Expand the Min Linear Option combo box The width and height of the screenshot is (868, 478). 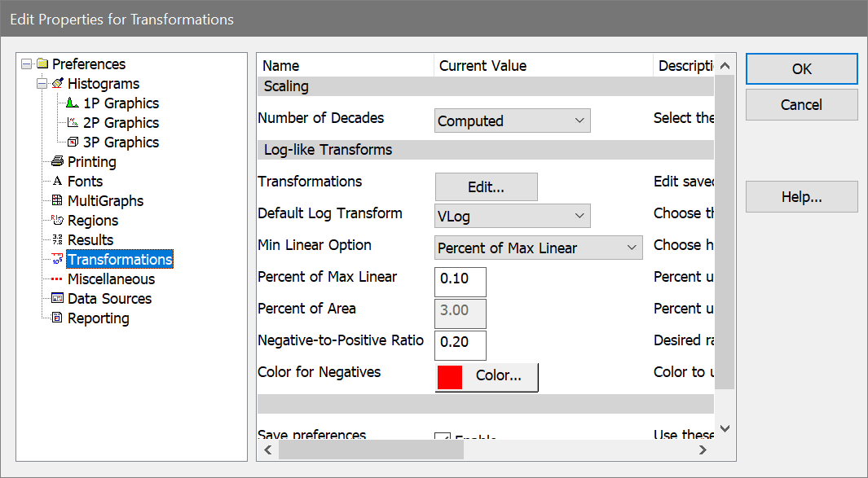538,248
